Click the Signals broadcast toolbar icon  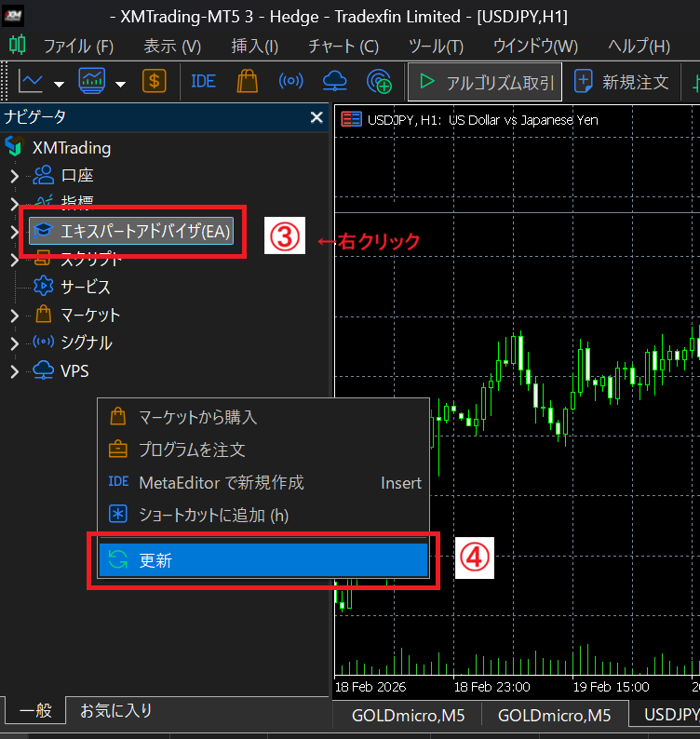click(291, 82)
